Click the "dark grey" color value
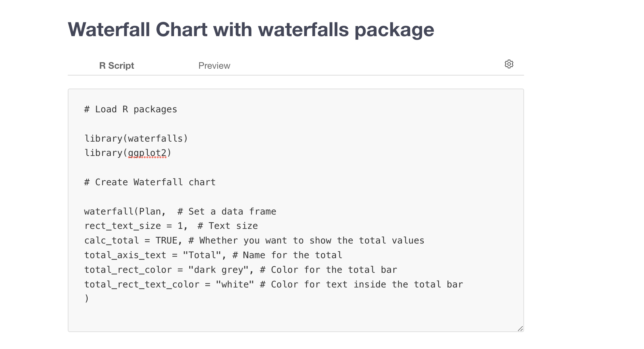Screen dimensions: 644x349 click(218, 270)
